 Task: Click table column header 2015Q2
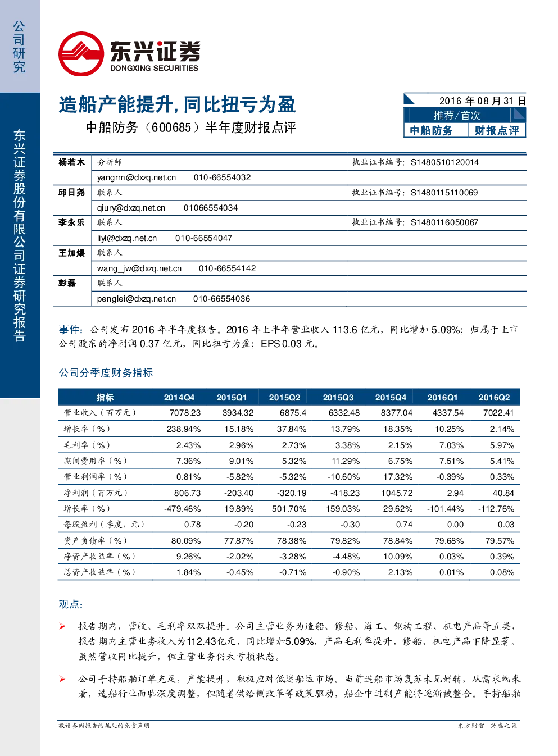[284, 397]
